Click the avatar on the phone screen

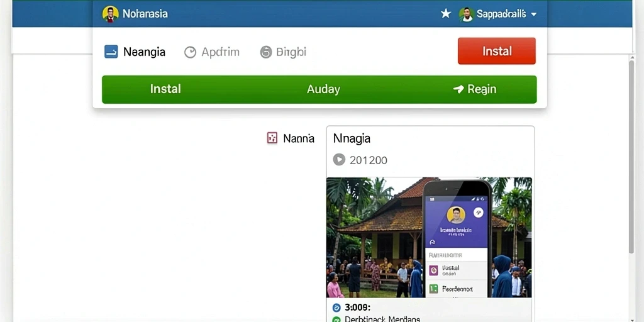coord(456,215)
